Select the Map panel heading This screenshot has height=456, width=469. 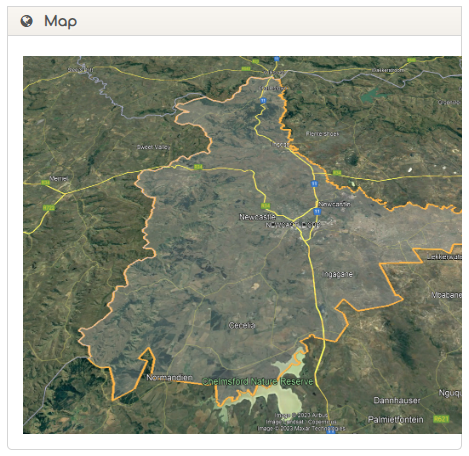60,21
